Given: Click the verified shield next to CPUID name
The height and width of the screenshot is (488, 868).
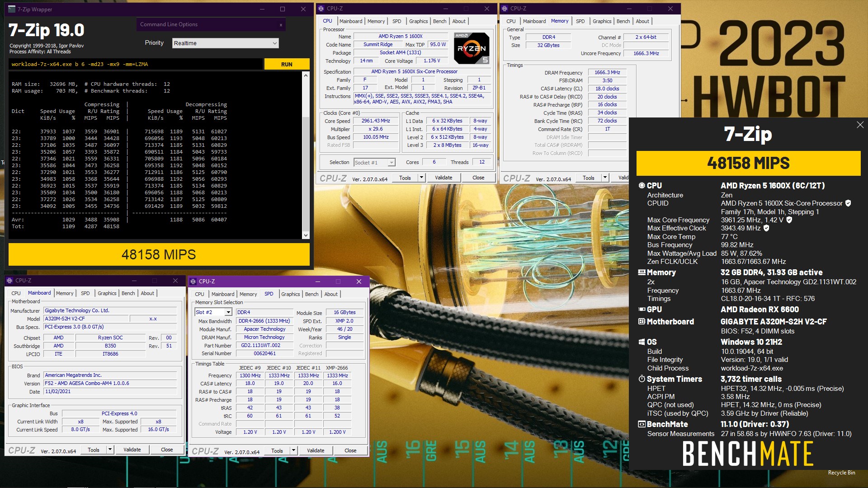Looking at the screenshot, I should [848, 203].
